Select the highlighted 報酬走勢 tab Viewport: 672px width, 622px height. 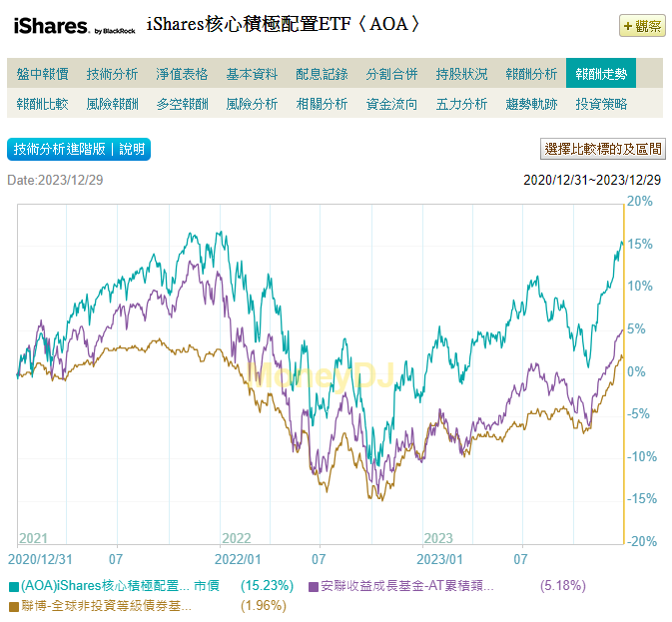pos(601,74)
